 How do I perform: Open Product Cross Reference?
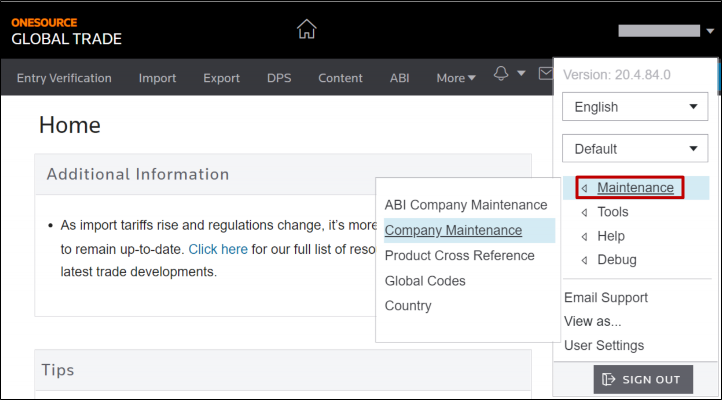459,256
